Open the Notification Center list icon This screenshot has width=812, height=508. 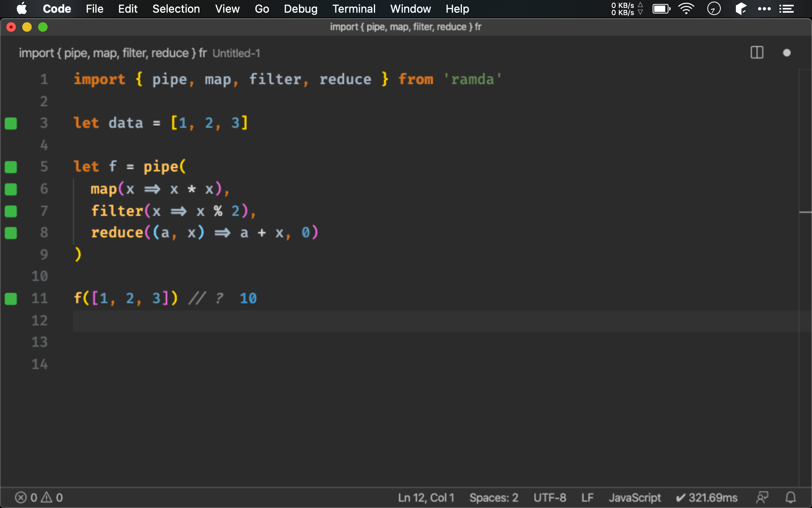[786, 9]
